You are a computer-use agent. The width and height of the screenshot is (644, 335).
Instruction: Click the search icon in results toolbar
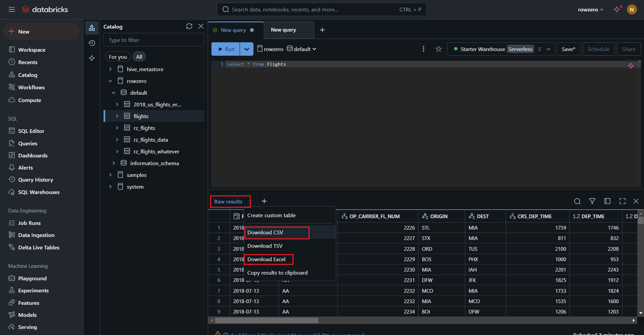[x=577, y=201]
